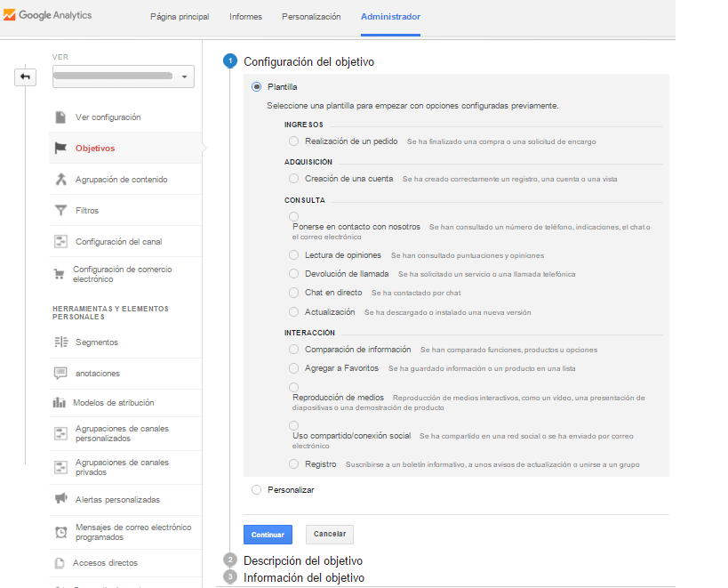Choose the Realización de un pedido option
The image size is (728, 588).
(x=293, y=141)
